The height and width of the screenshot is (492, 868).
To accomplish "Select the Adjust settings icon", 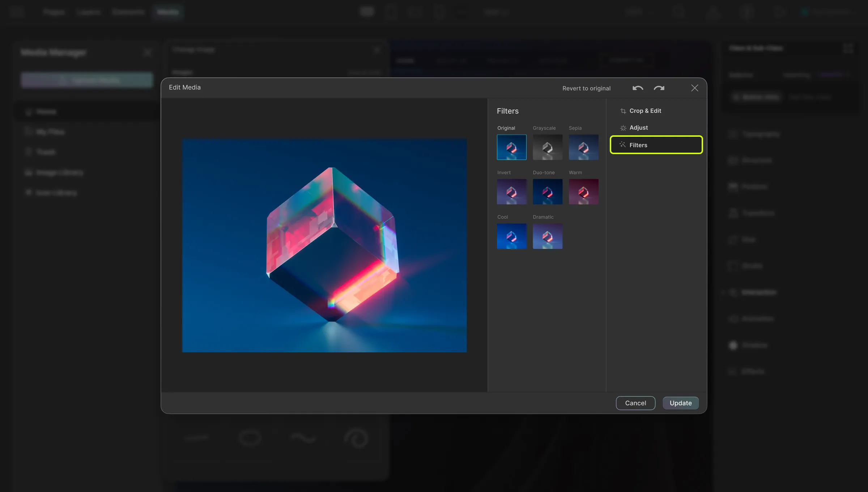I will tap(623, 128).
